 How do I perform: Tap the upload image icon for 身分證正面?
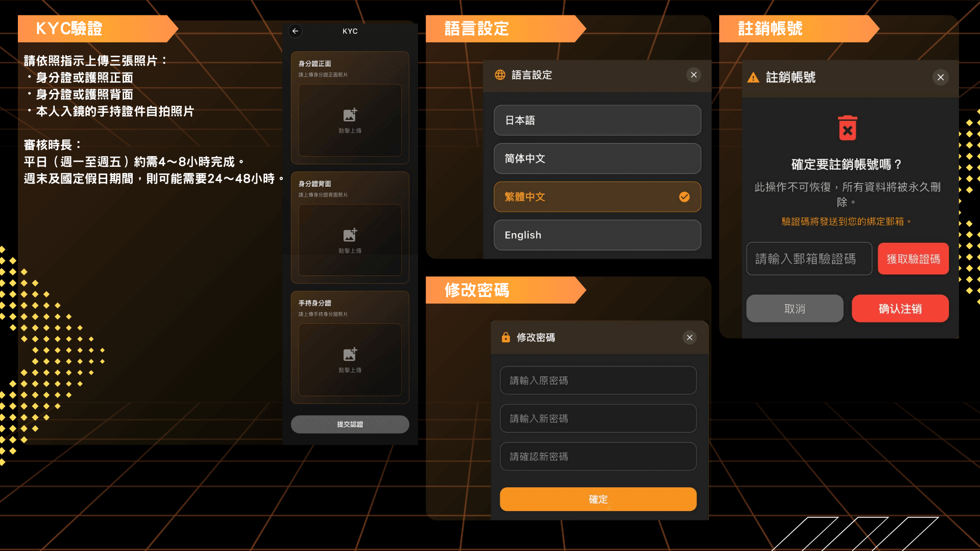(x=350, y=115)
